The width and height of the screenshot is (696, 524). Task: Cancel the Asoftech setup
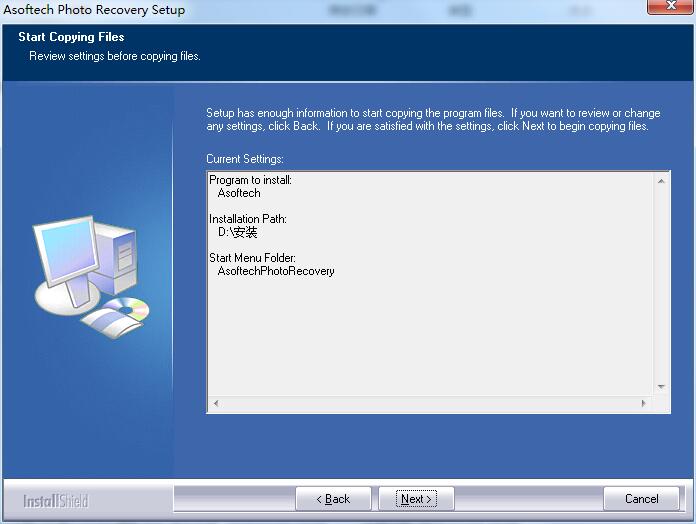[x=641, y=499]
